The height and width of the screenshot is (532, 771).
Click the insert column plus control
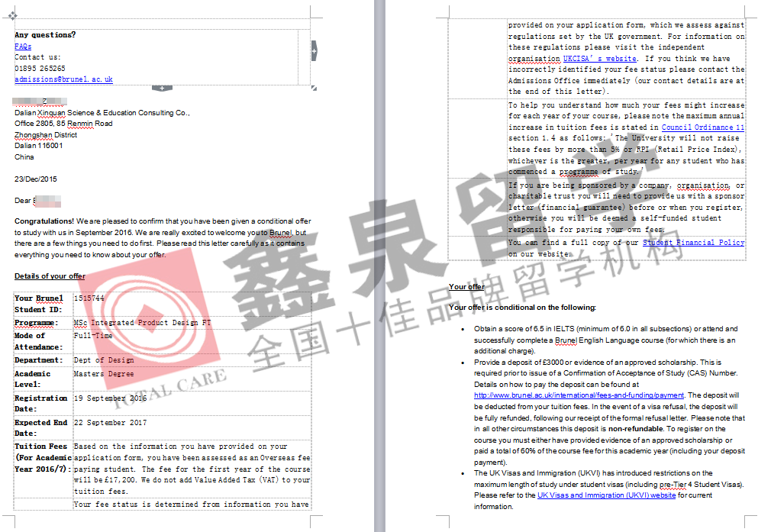pos(315,51)
